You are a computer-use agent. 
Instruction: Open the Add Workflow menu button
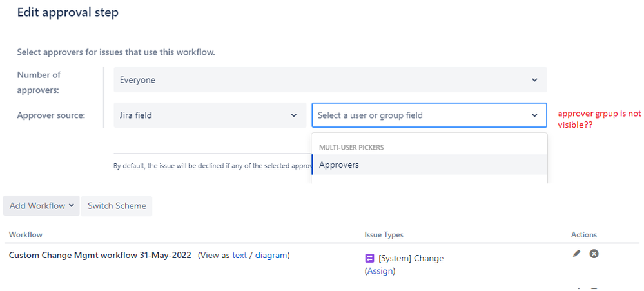(x=41, y=206)
